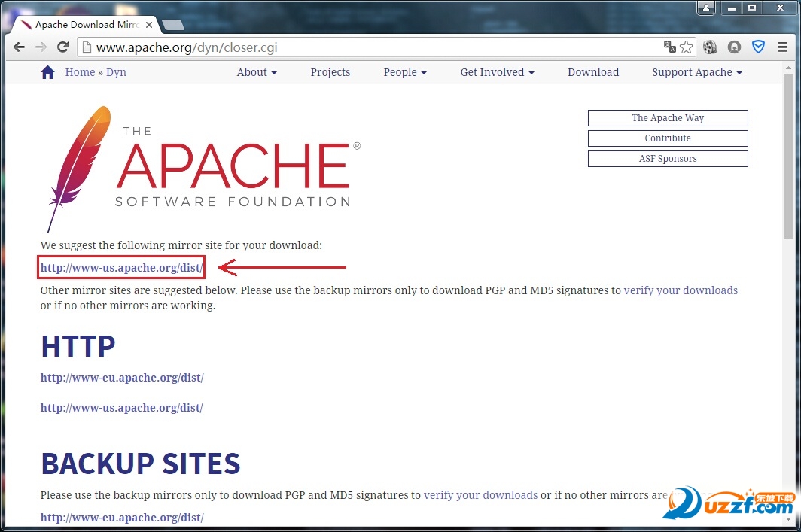801x532 pixels.
Task: Bookmark this page with the star
Action: (686, 47)
